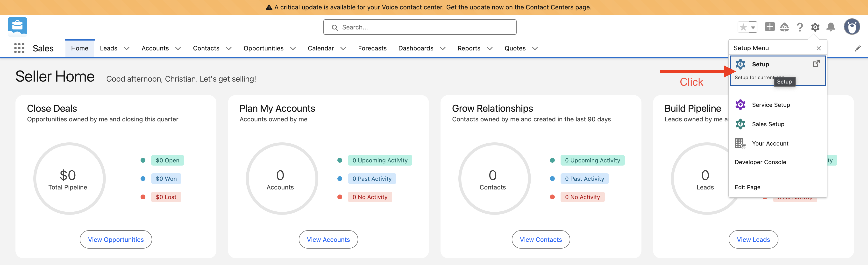Click Accounts 0 No Activity pill
This screenshot has height=265, width=868.
[x=370, y=197]
